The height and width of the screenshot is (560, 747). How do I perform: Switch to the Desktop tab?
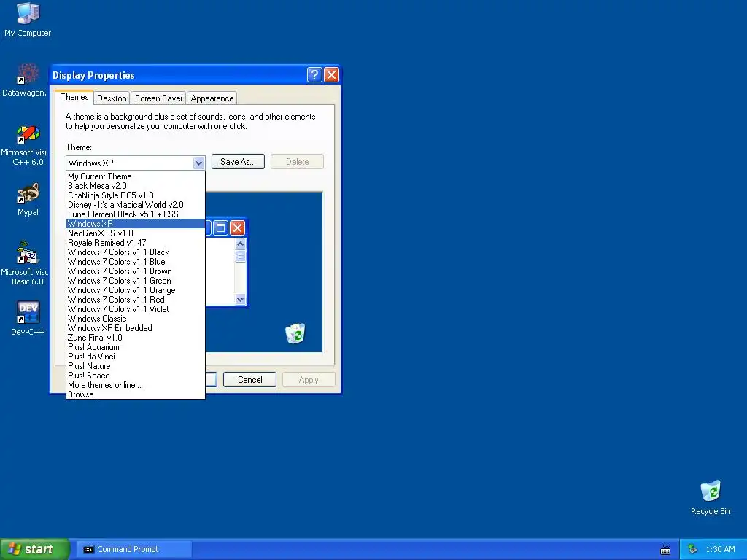pyautogui.click(x=112, y=98)
